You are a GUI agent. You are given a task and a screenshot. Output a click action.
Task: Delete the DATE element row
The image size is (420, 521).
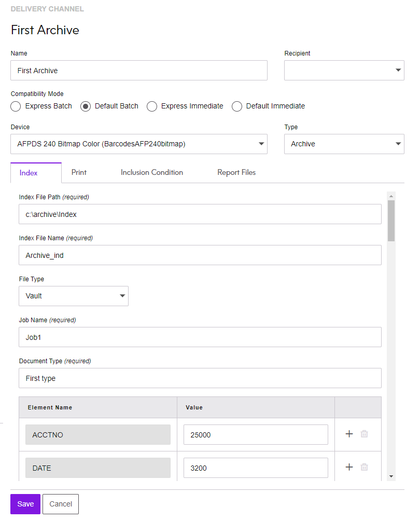(x=364, y=467)
